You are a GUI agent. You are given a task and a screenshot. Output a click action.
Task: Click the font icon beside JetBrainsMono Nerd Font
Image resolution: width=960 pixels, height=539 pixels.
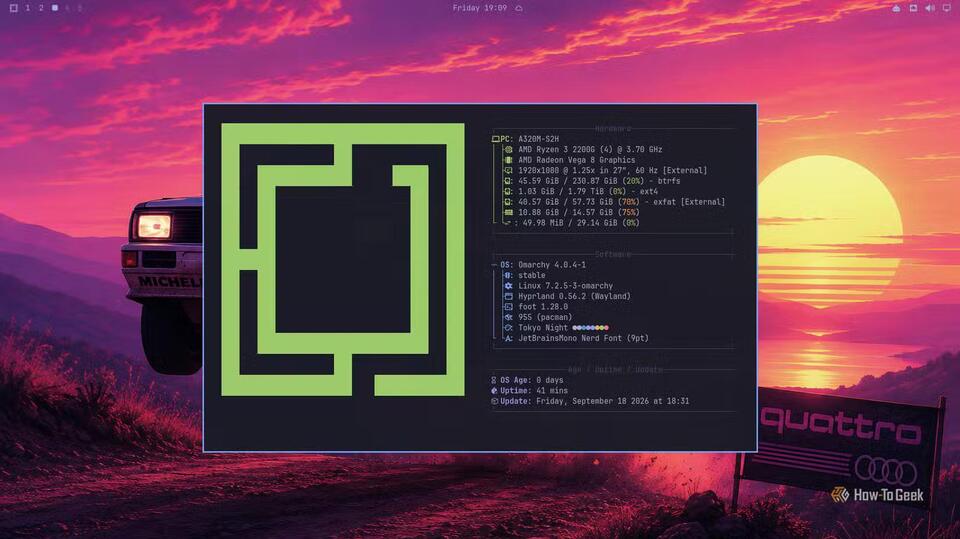508,338
